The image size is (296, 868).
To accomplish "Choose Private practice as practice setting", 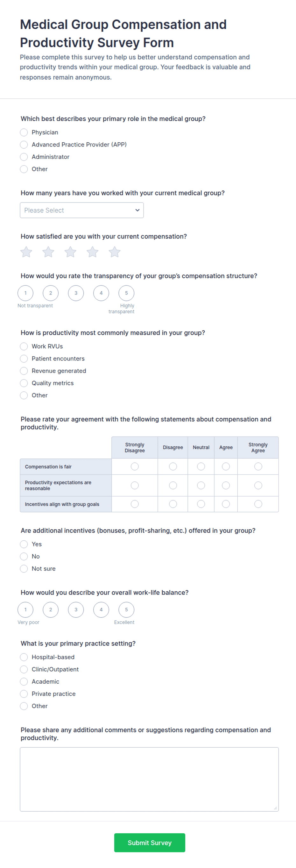I will pos(24,693).
